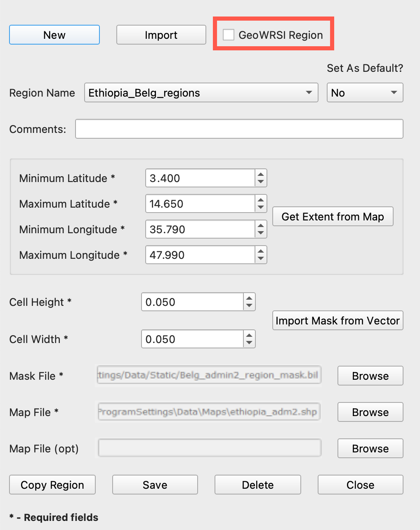
Task: Increase Minimum Longitude with up arrow
Action: coord(261,226)
